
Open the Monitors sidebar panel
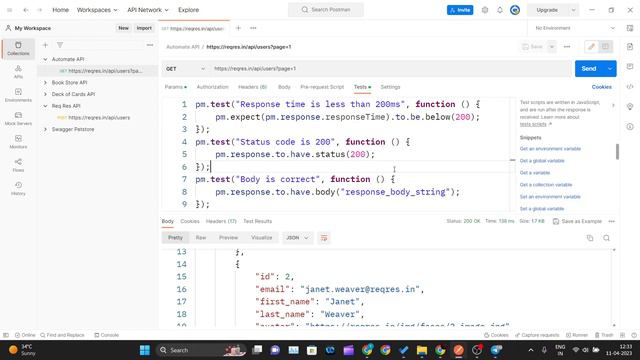point(18,142)
